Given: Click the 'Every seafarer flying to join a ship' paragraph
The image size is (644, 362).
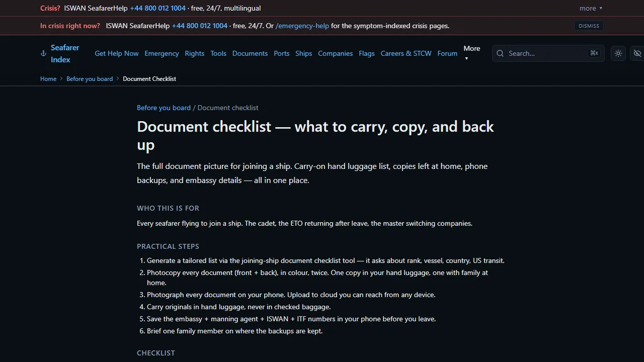Looking at the screenshot, I should [x=305, y=223].
